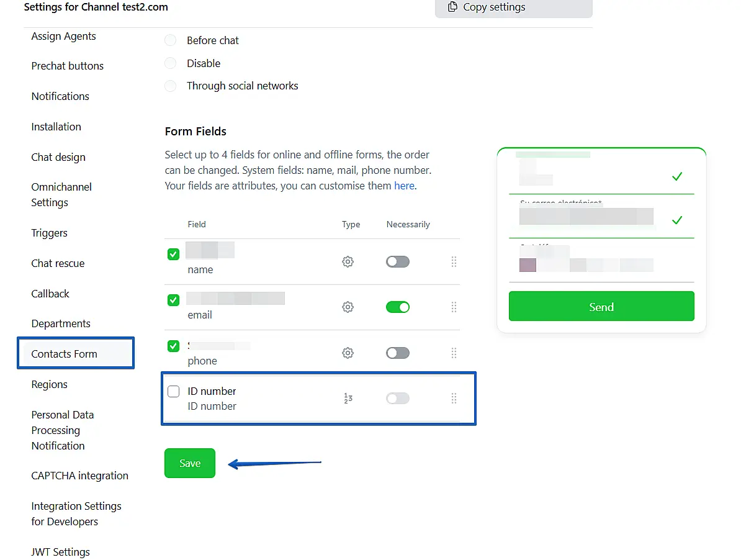This screenshot has height=560, width=741.
Task: Open type settings gear for phone field
Action: point(348,353)
